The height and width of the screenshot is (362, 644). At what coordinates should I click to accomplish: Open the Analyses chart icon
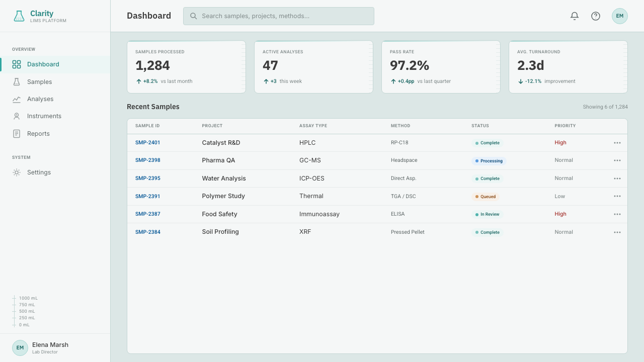17,99
